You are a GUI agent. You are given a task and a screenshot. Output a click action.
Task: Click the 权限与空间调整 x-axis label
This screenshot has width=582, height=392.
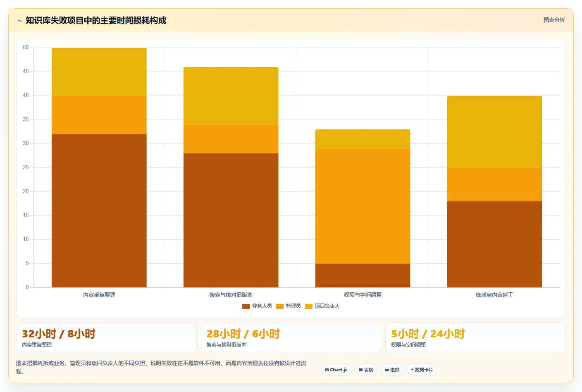(363, 295)
